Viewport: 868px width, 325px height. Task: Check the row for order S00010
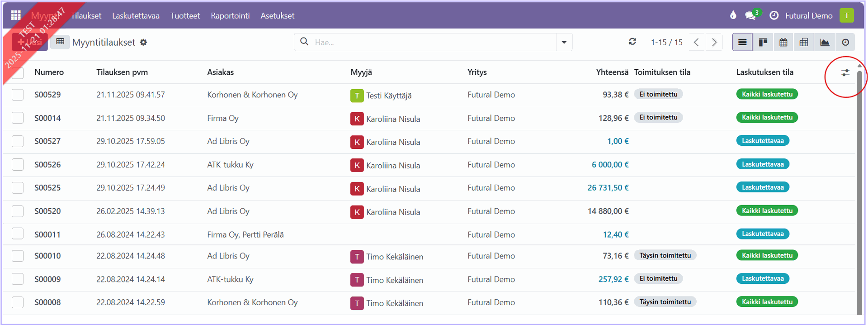pos(18,256)
